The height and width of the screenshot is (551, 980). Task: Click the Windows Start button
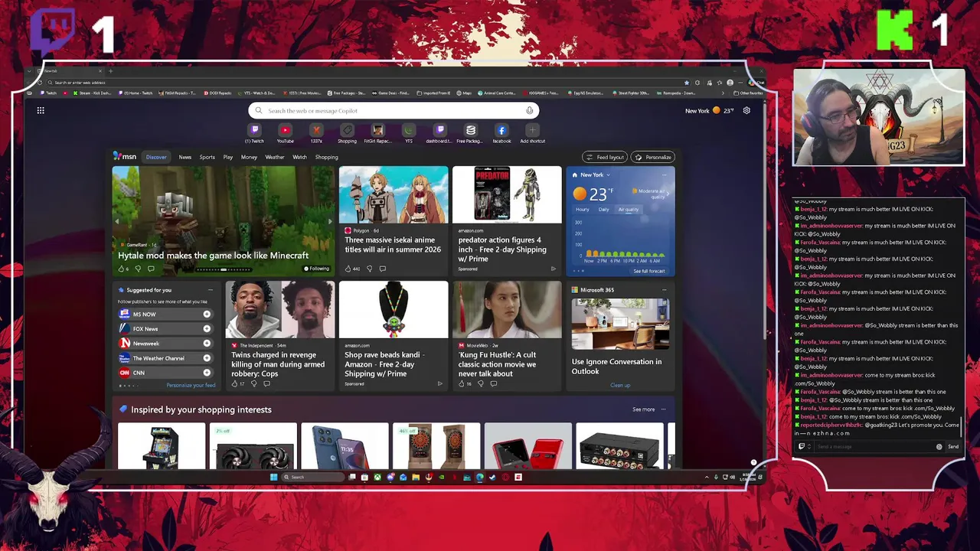tap(273, 477)
